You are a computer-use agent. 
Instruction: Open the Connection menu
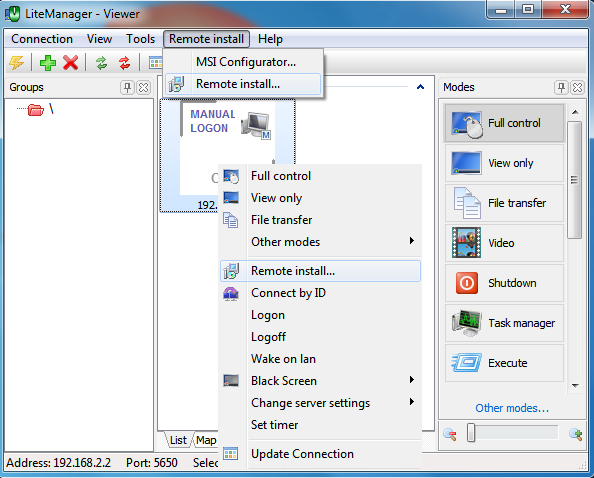(42, 39)
